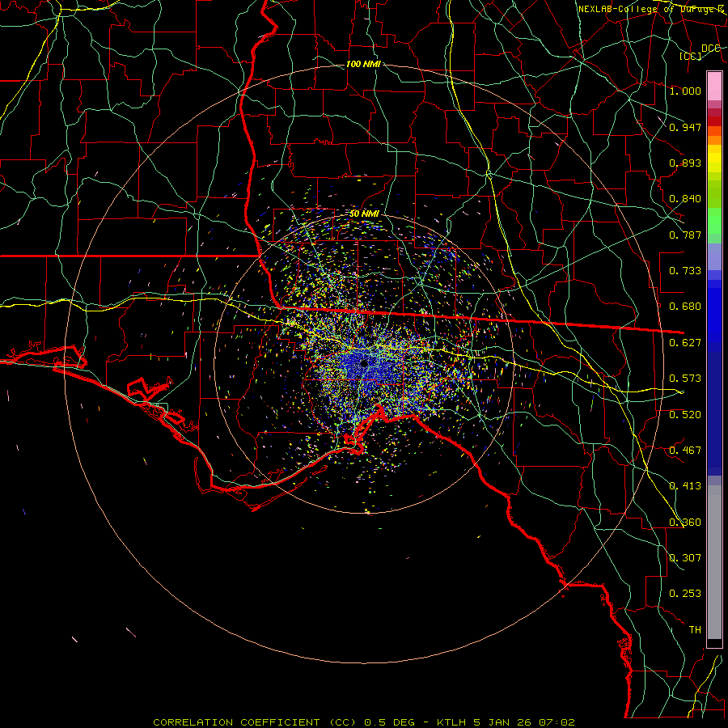Click the 0.467 legend value

coord(685,451)
